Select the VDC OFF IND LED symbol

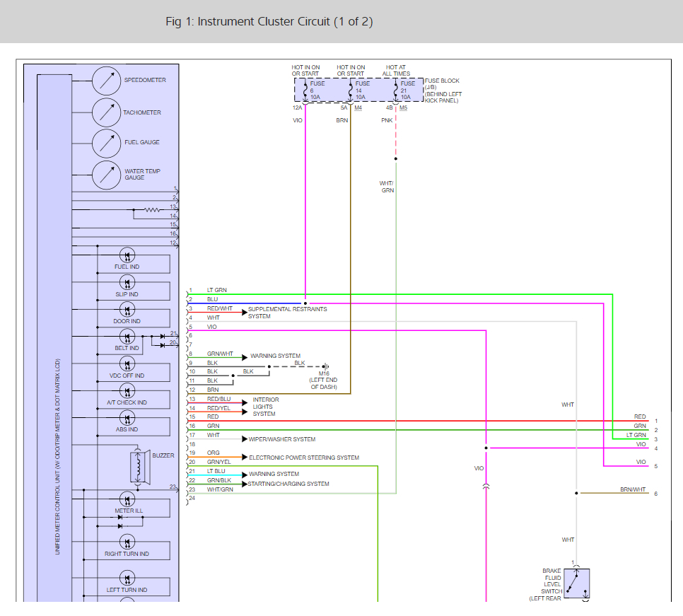[x=127, y=364]
